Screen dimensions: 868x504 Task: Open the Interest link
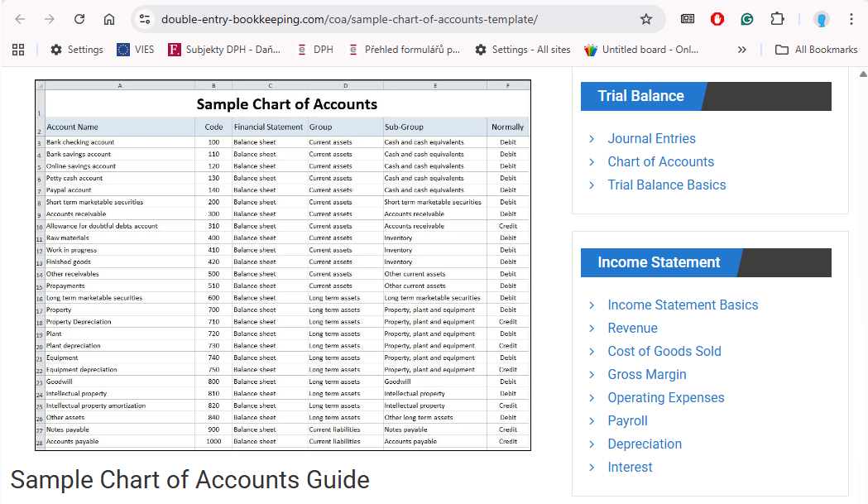630,468
